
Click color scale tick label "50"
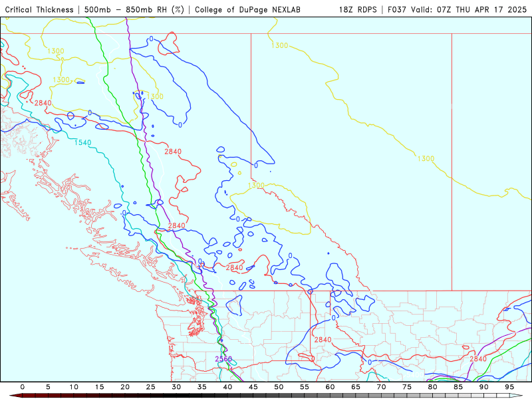(x=279, y=387)
